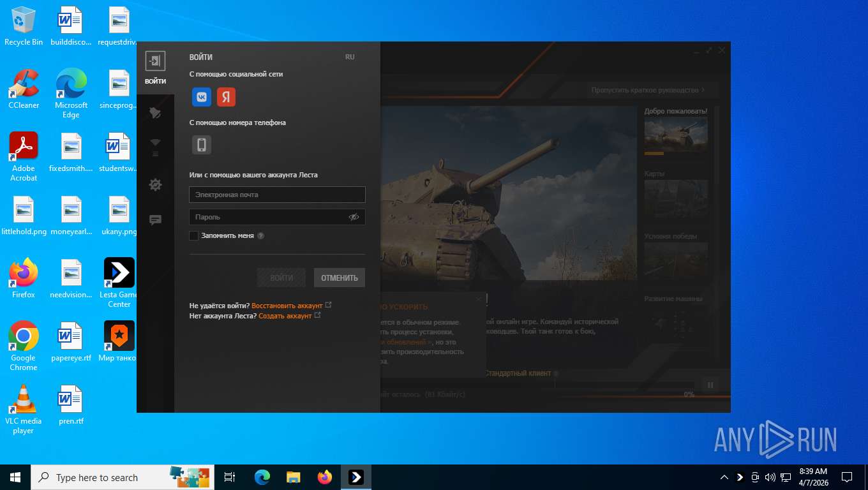This screenshot has height=490, width=868.
Task: Open Lesta Game Center taskbar button
Action: tap(355, 477)
